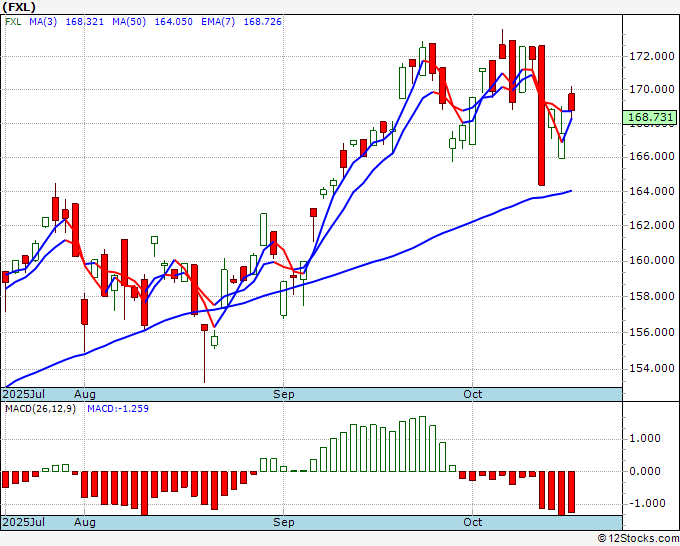This screenshot has width=680, height=546.
Task: Click the Aug label on MACD axis
Action: (85, 522)
